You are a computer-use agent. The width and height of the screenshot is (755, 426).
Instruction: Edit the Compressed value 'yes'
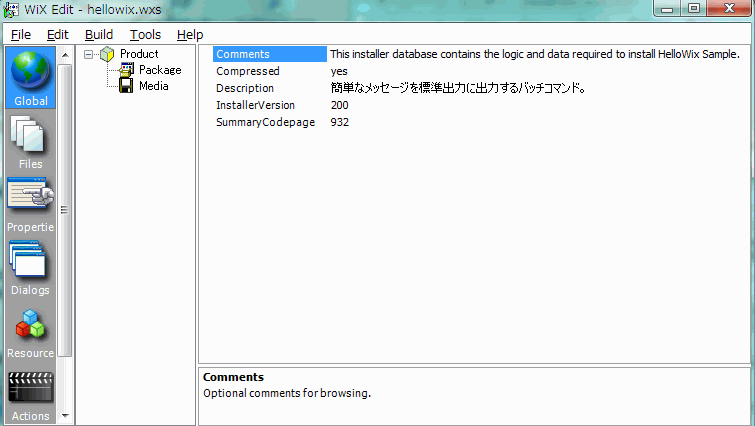tap(339, 71)
